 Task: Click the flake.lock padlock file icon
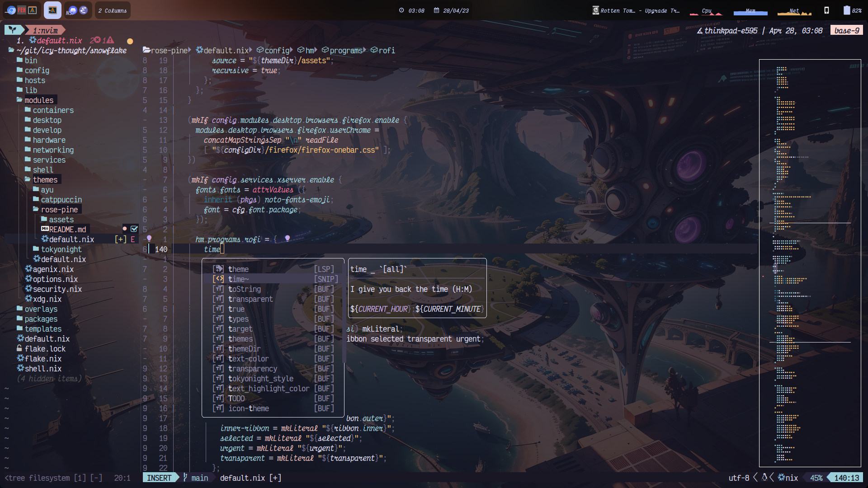click(19, 348)
